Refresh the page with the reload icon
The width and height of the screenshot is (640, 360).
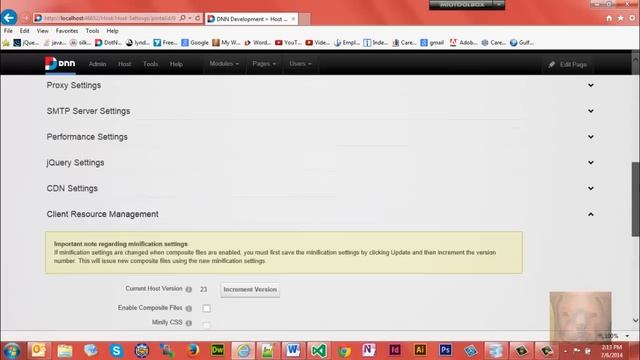coord(198,18)
